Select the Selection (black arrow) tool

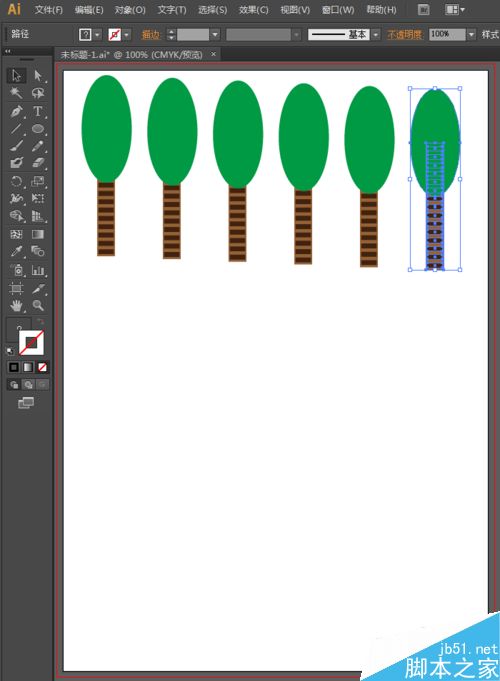(x=17, y=76)
